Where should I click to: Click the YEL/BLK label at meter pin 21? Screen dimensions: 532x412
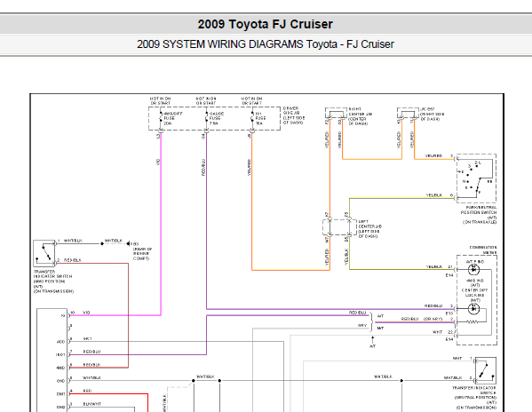pyautogui.click(x=434, y=267)
